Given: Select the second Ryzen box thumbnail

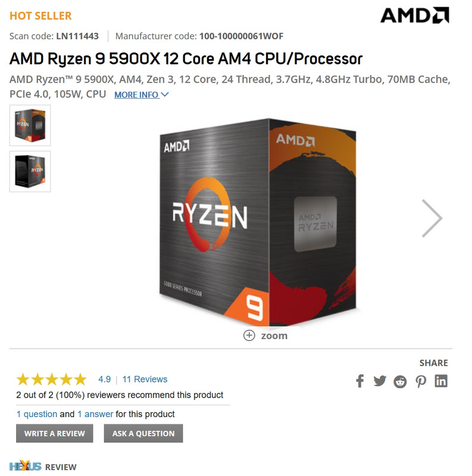Looking at the screenshot, I should [30, 171].
